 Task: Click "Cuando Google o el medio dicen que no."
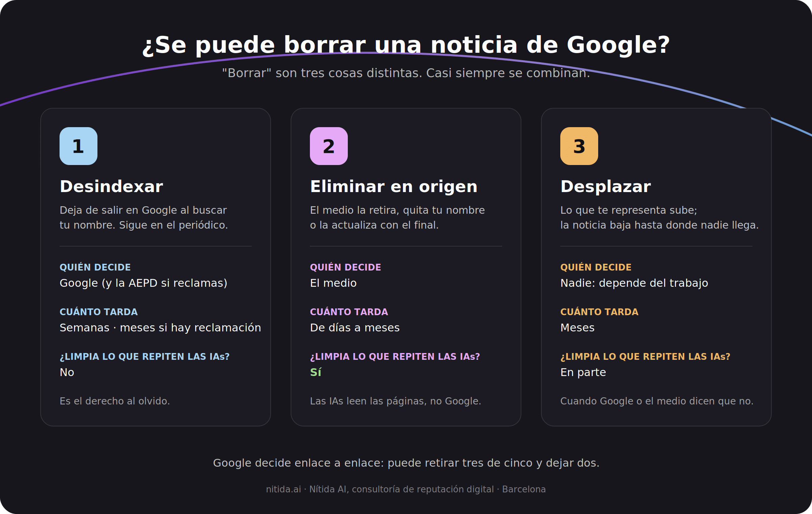click(657, 401)
